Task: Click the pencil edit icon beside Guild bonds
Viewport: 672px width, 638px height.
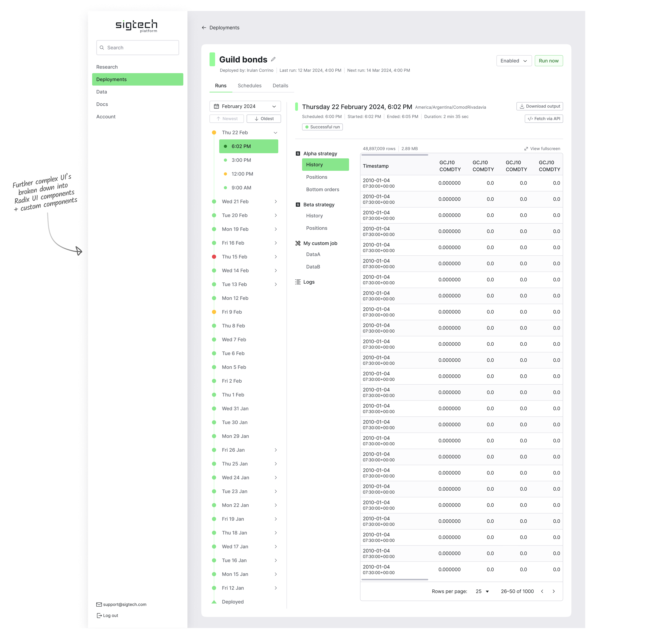Action: pyautogui.click(x=273, y=59)
